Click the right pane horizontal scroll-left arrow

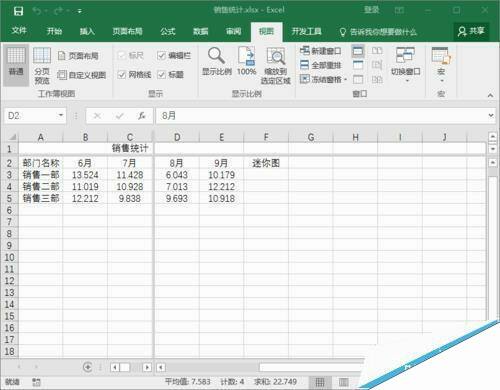[161, 367]
